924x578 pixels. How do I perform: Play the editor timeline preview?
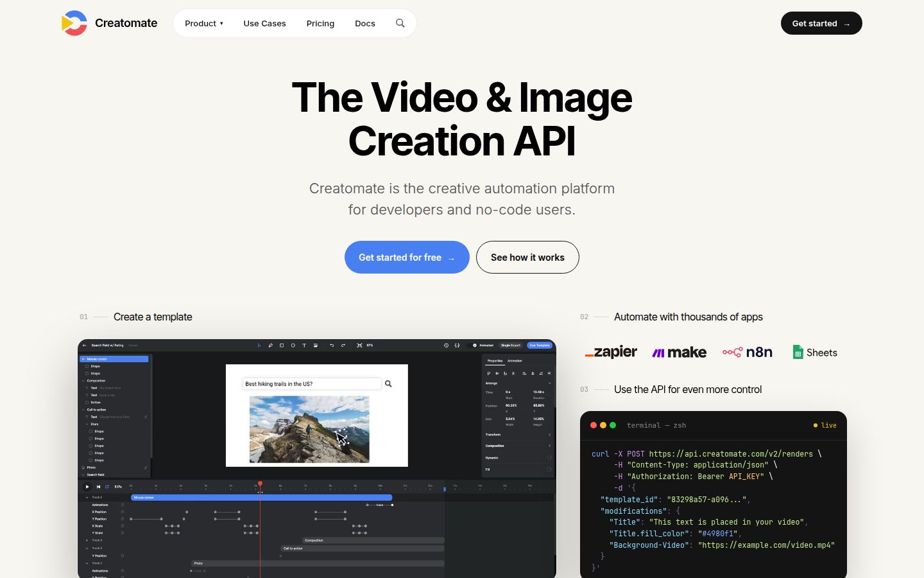(x=88, y=487)
